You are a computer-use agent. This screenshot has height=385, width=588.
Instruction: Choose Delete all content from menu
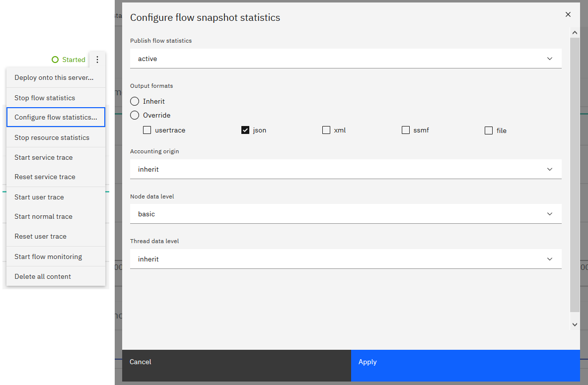click(56, 276)
